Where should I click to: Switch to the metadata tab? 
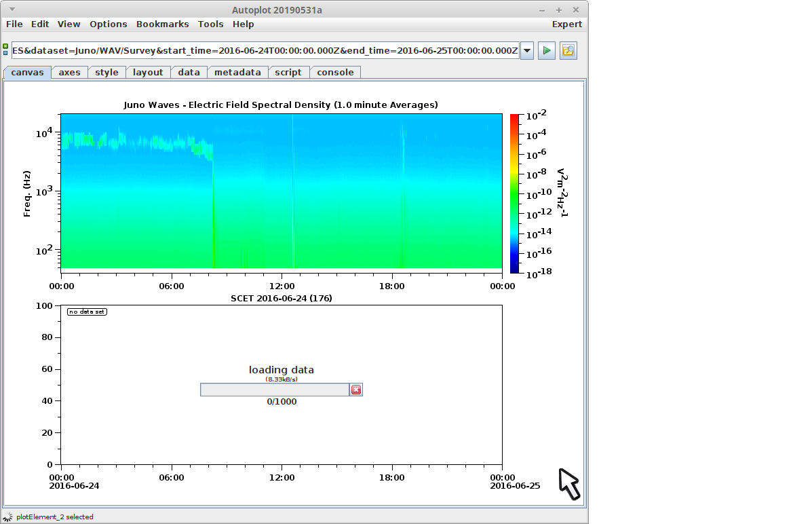coord(237,73)
